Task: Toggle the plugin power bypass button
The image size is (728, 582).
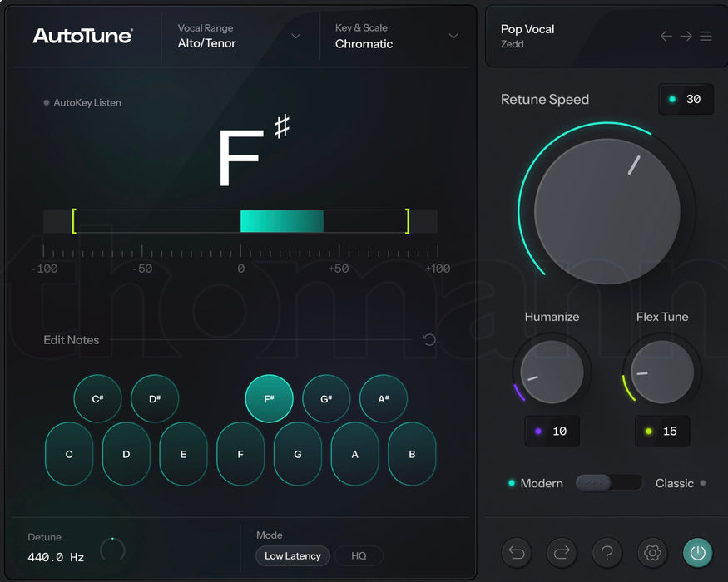Action: point(698,552)
